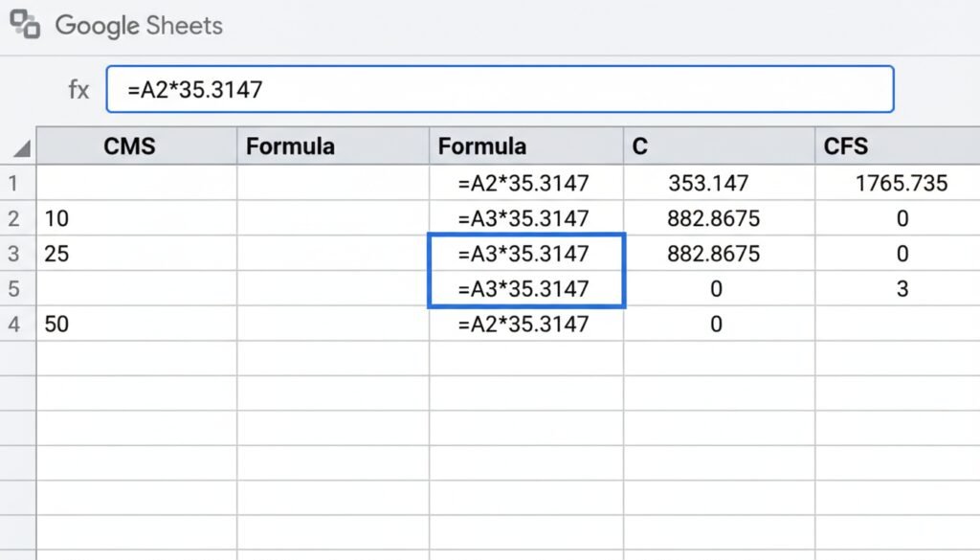Click the 882.8675 cell in row 2
This screenshot has height=560, width=980.
click(x=720, y=218)
